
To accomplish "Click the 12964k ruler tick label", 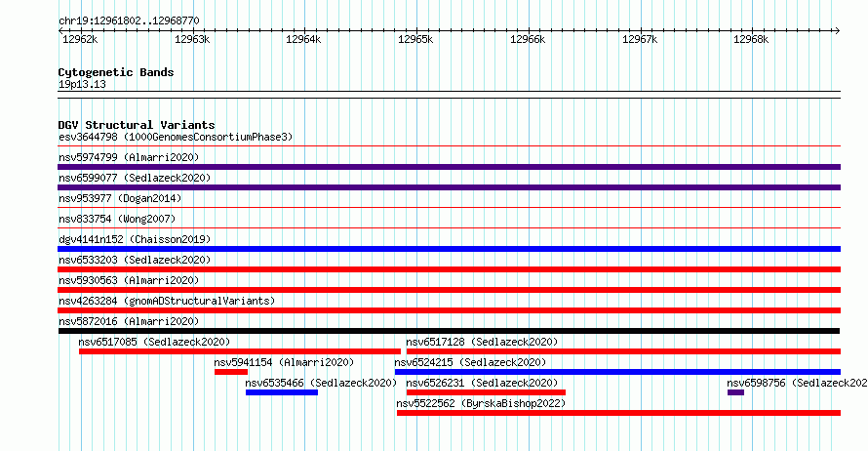I will tap(303, 39).
